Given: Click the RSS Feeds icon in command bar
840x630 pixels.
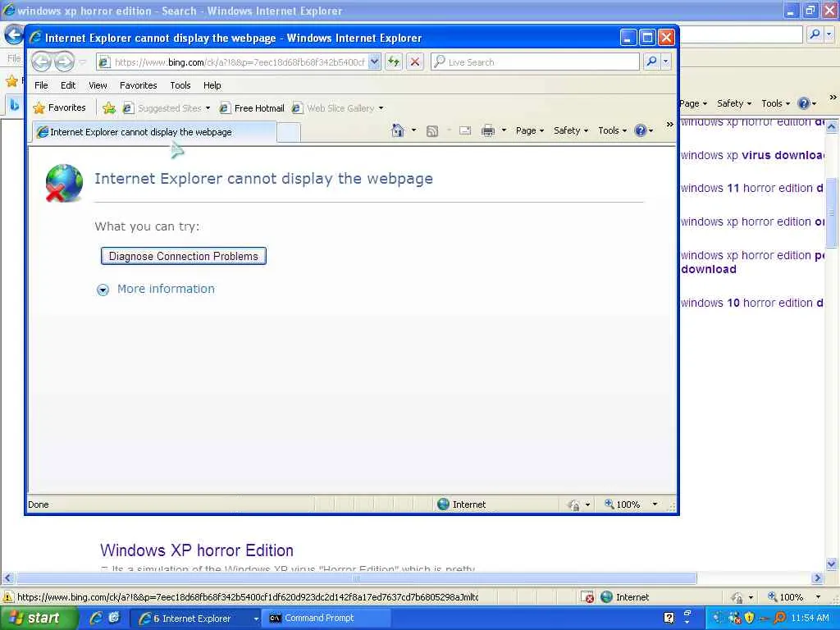Looking at the screenshot, I should coord(431,130).
